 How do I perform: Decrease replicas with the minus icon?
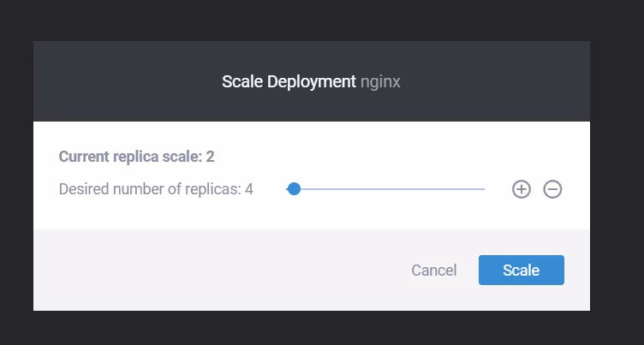(552, 189)
